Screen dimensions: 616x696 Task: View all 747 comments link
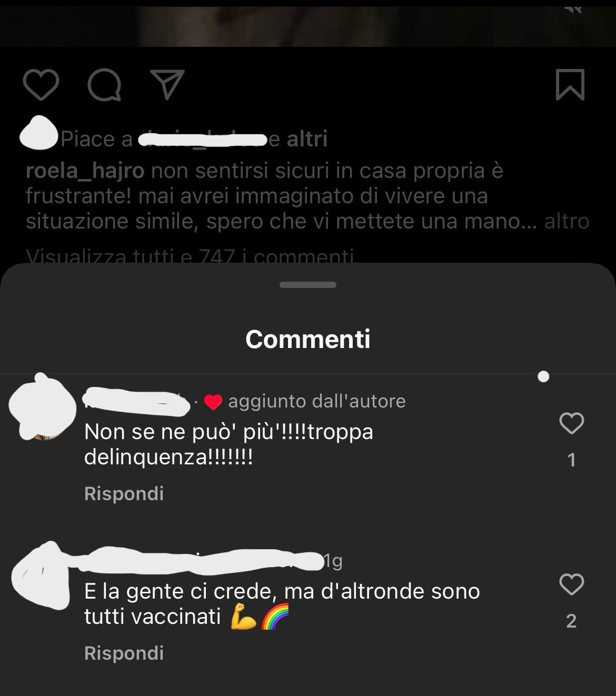[190, 256]
